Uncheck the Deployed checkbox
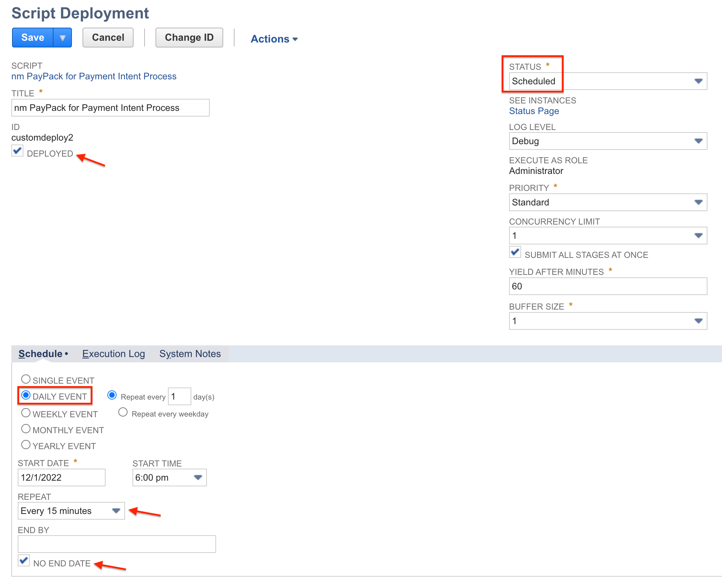722x588 pixels. point(17,151)
